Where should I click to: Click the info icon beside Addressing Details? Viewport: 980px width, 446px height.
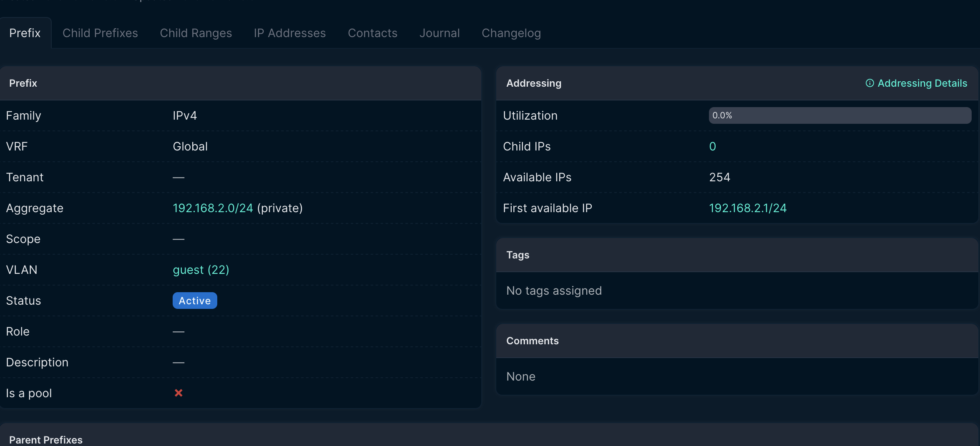869,83
